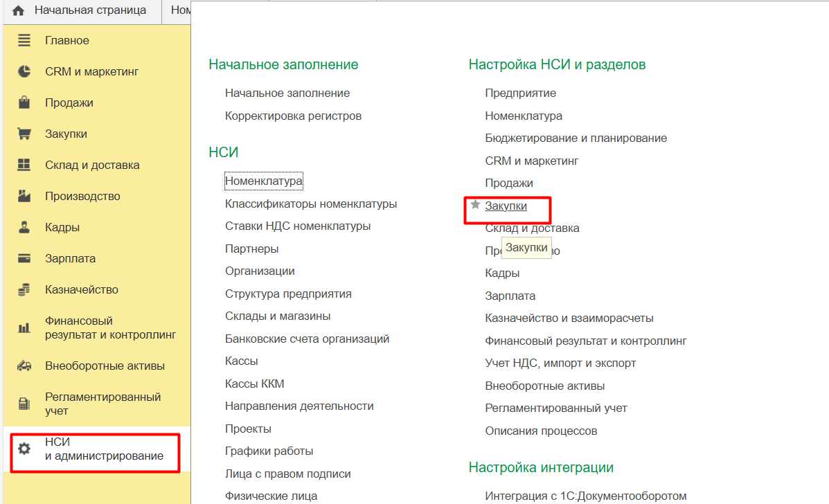Viewport: 829px width, 504px height.
Task: Click the warehouse grid icon for Склад и доставка
Action: (x=24, y=165)
